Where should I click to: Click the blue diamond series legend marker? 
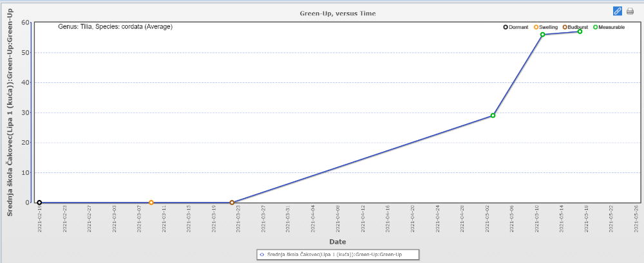tap(261, 255)
